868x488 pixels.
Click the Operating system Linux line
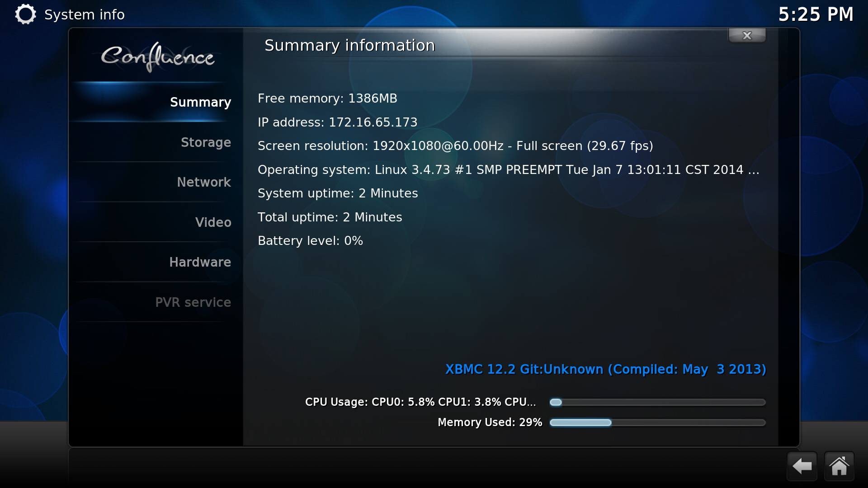[509, 170]
